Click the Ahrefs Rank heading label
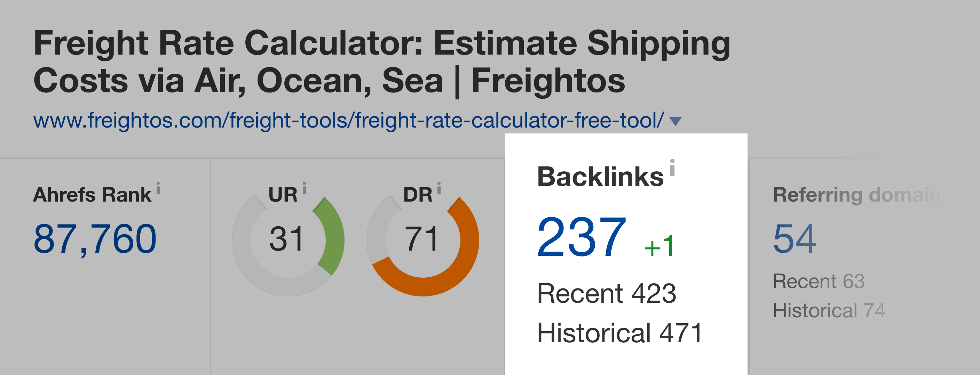This screenshot has width=980, height=375. point(93,195)
